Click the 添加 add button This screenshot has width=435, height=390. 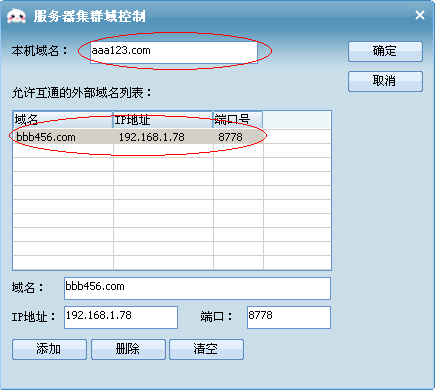click(49, 349)
